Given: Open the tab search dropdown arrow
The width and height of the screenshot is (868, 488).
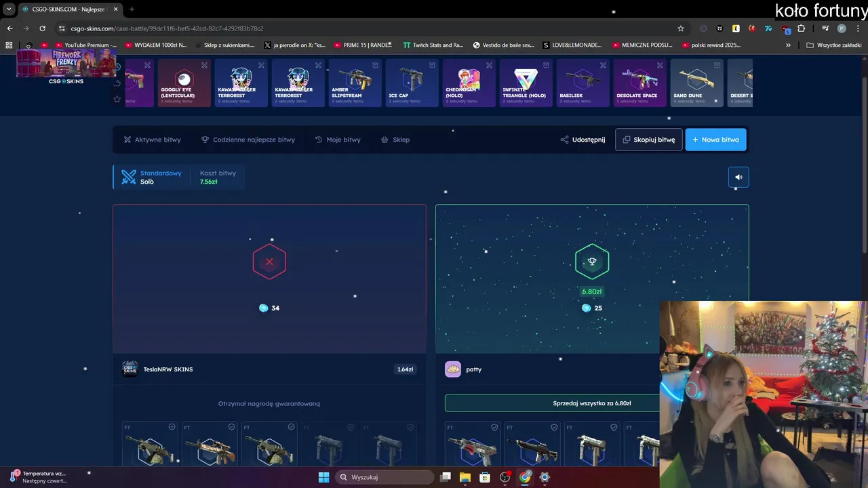Looking at the screenshot, I should [9, 9].
